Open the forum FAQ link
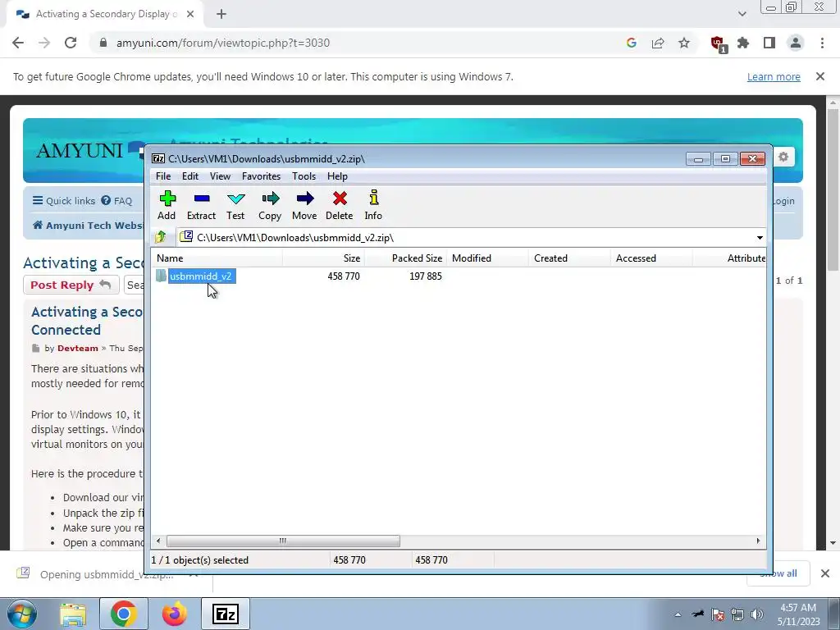Screen dimensions: 840x630 [x=116, y=201]
